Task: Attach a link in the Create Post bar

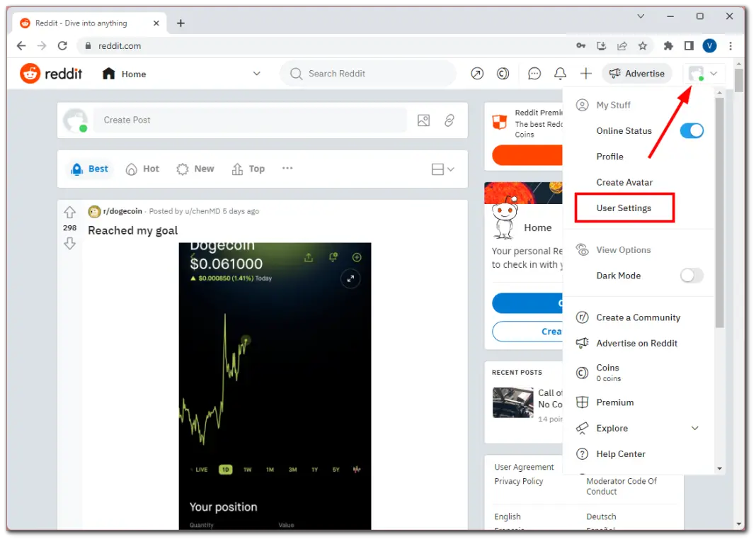Action: click(x=449, y=120)
